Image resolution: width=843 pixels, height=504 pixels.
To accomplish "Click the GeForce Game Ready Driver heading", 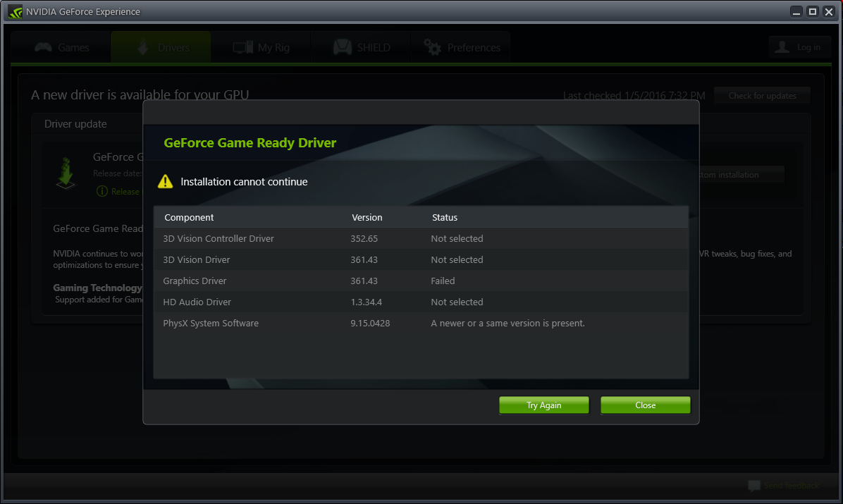I will [250, 142].
